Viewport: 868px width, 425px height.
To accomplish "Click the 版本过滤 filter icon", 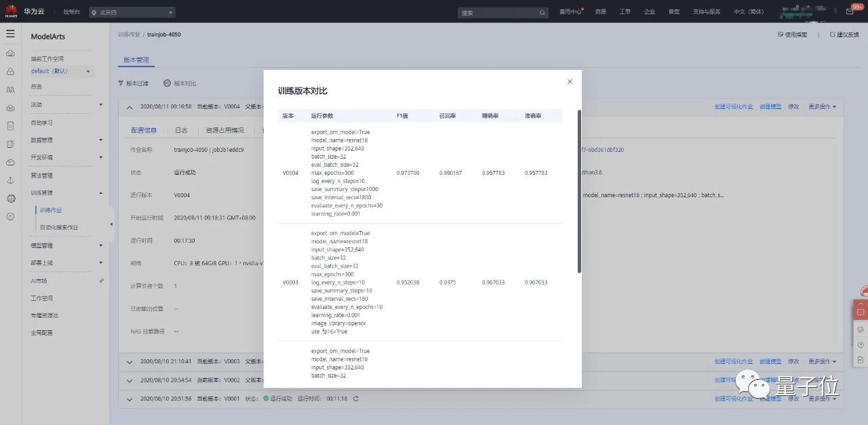I will (121, 83).
